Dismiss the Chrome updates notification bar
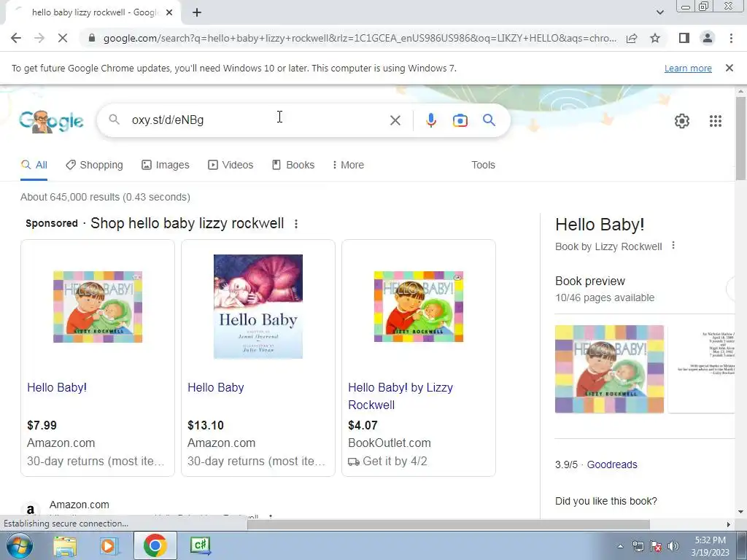This screenshot has height=560, width=747. click(x=729, y=68)
